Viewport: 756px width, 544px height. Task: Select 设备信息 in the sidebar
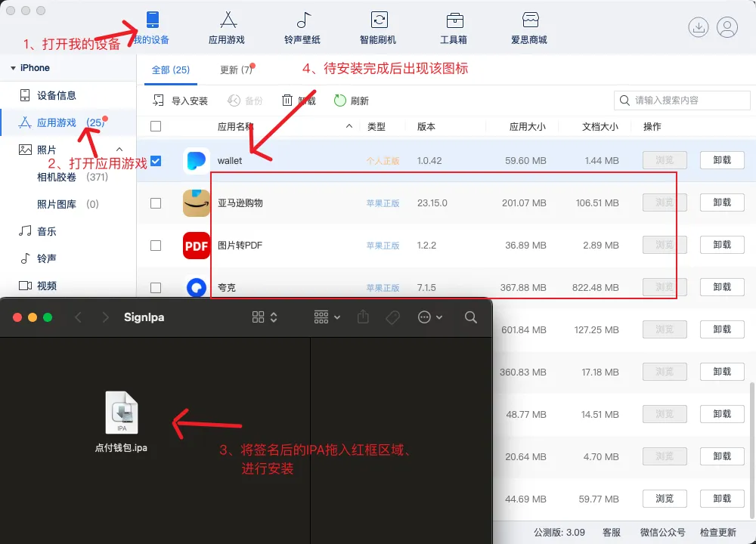click(x=56, y=95)
